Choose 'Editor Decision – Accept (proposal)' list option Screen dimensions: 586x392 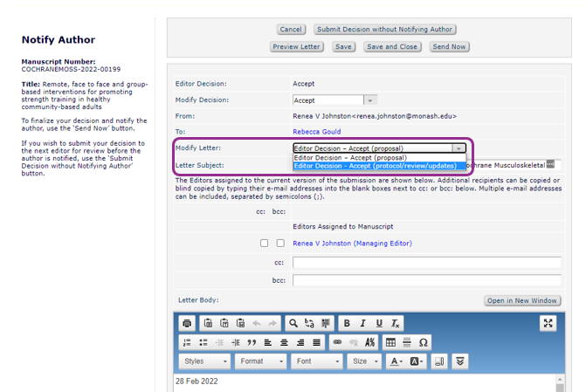pyautogui.click(x=348, y=157)
